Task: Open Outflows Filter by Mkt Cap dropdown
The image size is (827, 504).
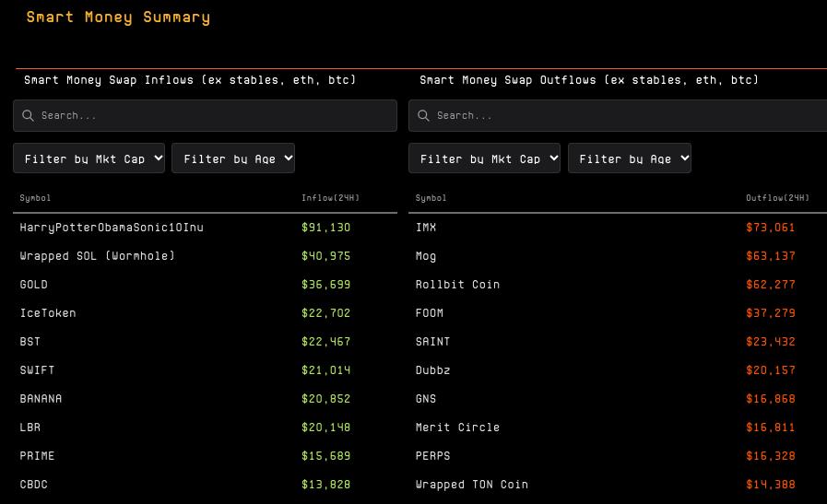Action: click(484, 158)
